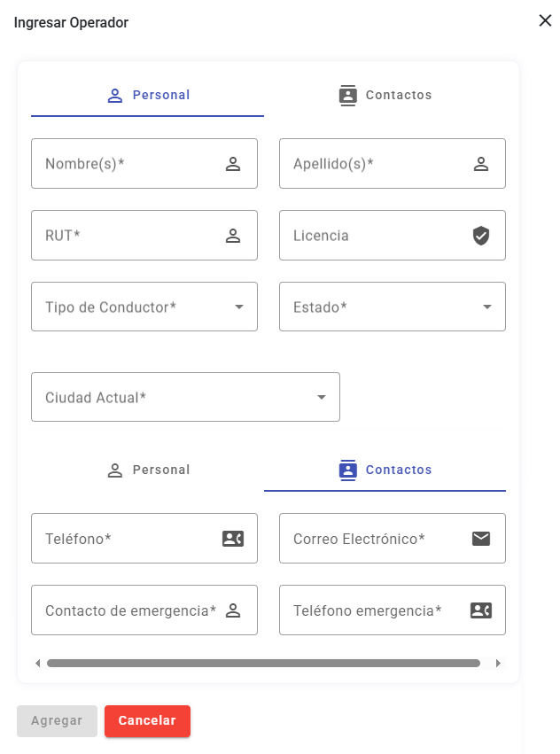Click the person icon on the top Personal tab
Viewport: 560px width, 754px height.
(113, 95)
